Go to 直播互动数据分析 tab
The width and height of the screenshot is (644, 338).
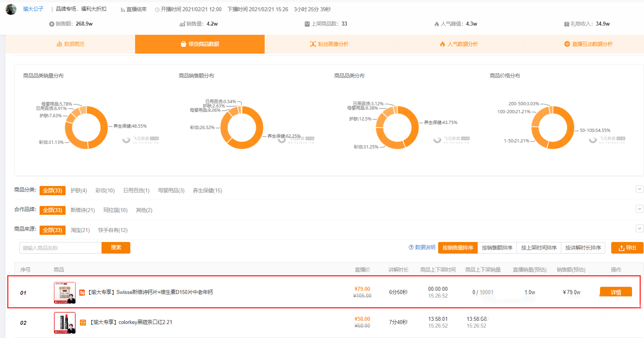pyautogui.click(x=588, y=44)
